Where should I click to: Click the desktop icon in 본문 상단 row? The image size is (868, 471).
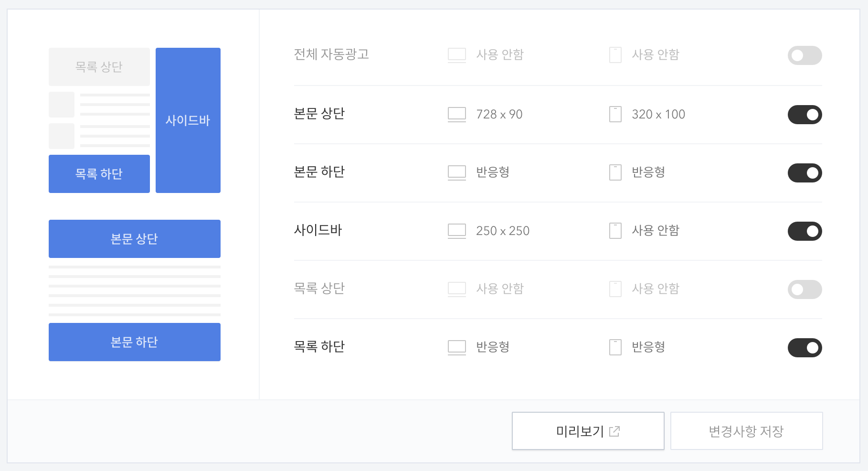click(456, 115)
